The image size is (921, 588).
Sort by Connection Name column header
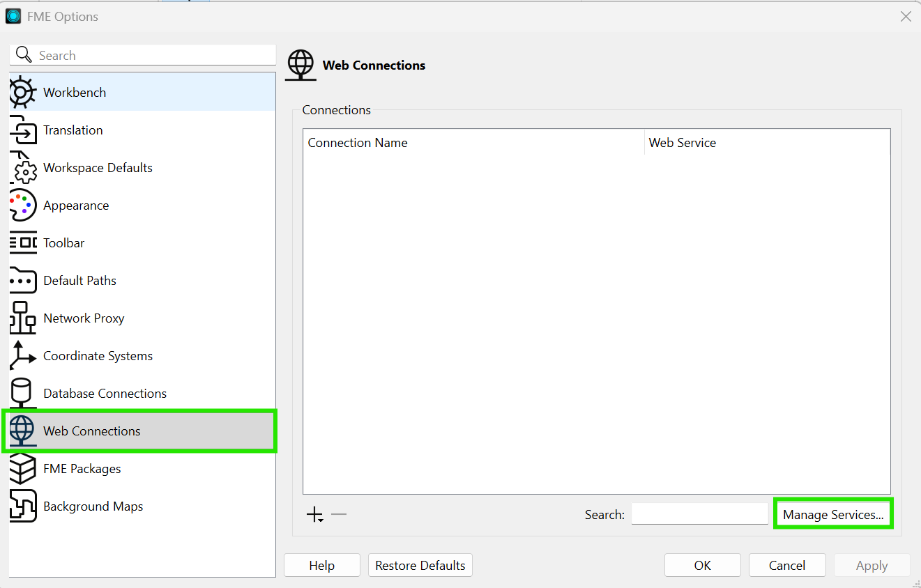pos(473,143)
